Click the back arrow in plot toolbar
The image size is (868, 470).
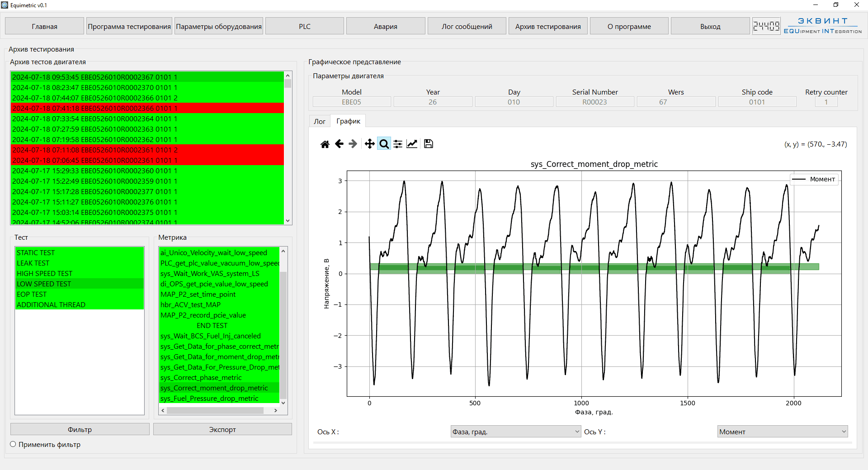(x=339, y=144)
